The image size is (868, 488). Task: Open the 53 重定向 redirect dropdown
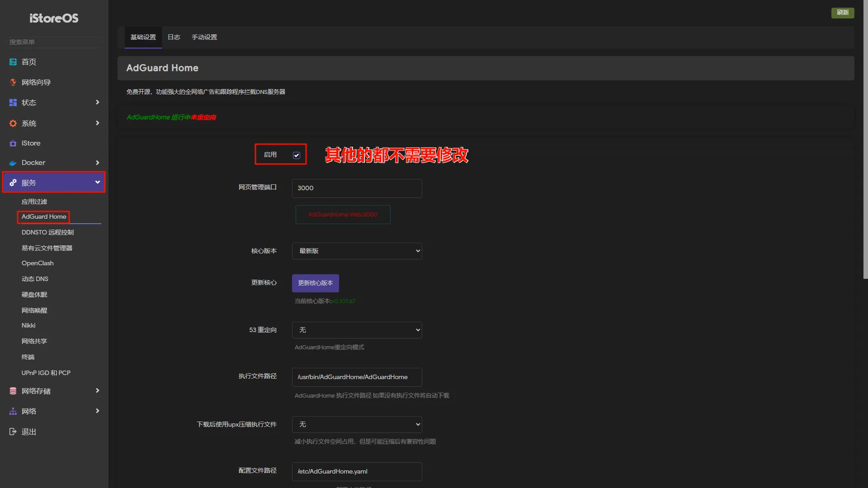coord(357,330)
